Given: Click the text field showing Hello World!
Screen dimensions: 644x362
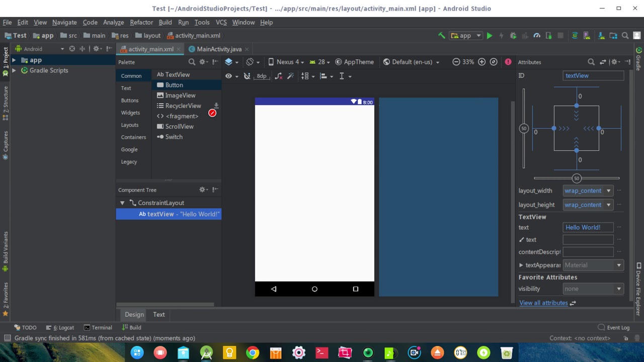Looking at the screenshot, I should (588, 227).
